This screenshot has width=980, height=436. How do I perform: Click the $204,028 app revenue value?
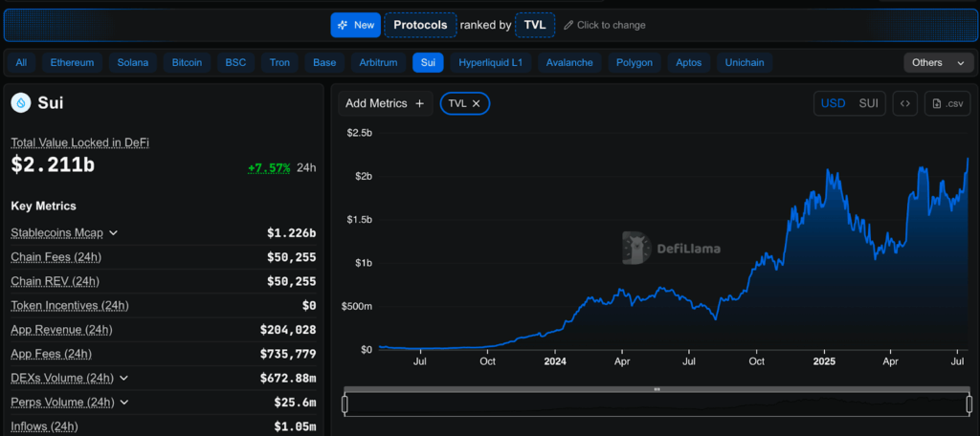pyautogui.click(x=288, y=330)
